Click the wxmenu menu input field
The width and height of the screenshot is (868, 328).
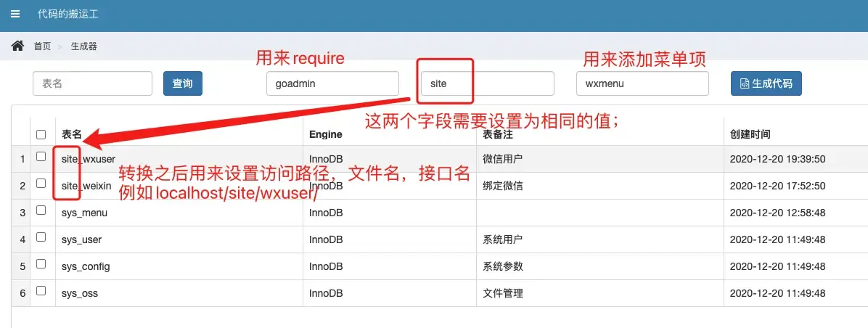642,83
